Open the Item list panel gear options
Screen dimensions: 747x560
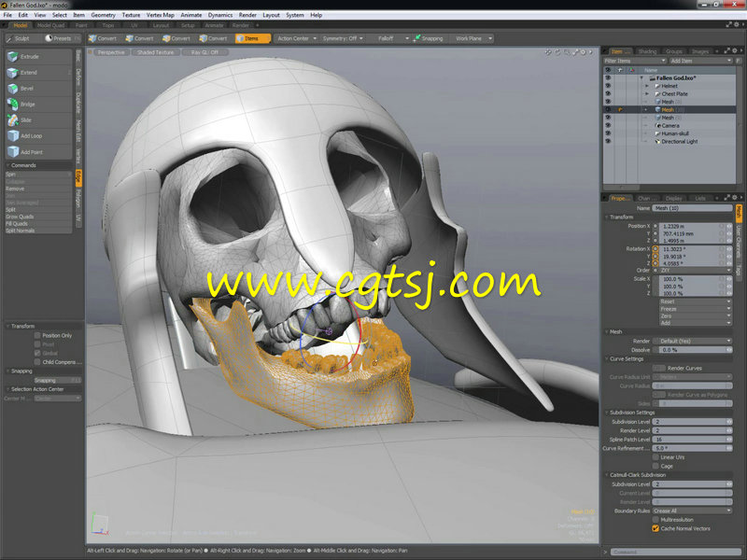(734, 50)
